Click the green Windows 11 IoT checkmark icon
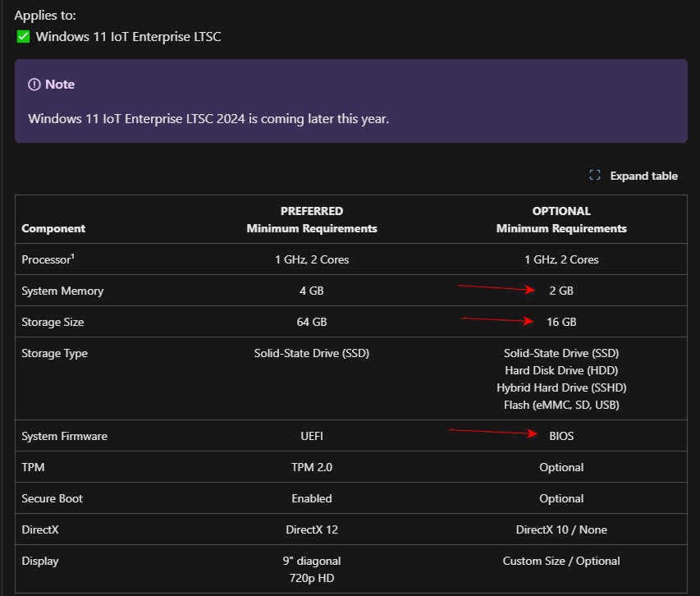Screen dimensions: 700x596 pyautogui.click(x=23, y=37)
